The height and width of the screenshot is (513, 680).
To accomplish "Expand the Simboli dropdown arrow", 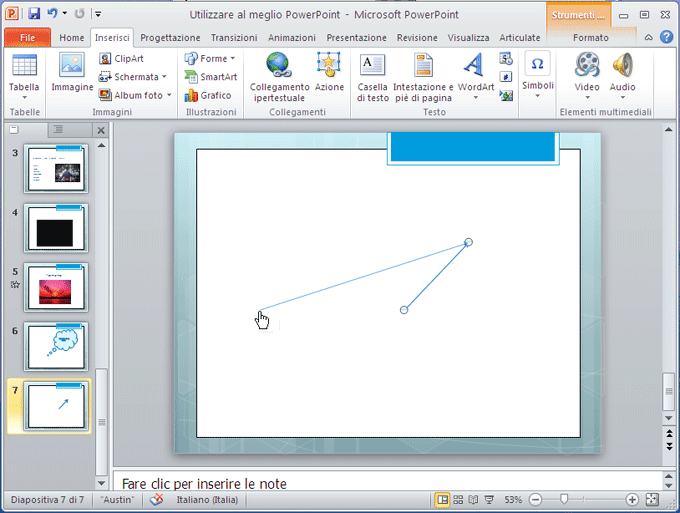I will tap(537, 96).
